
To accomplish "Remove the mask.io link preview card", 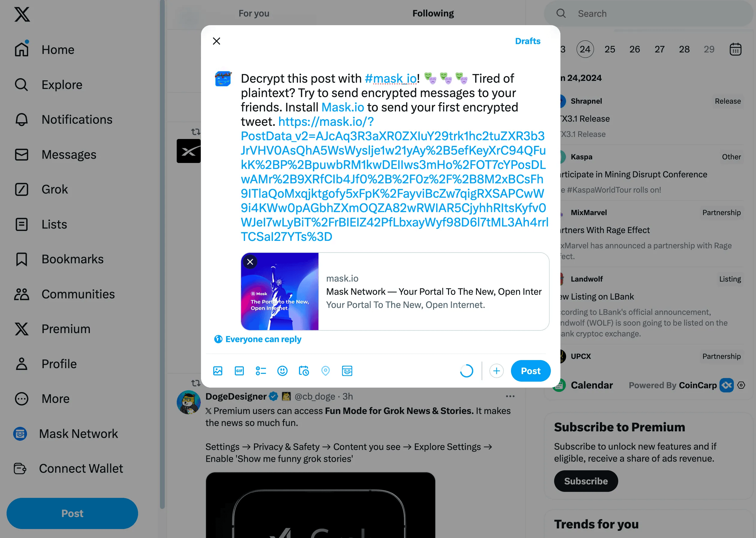I will (x=250, y=262).
